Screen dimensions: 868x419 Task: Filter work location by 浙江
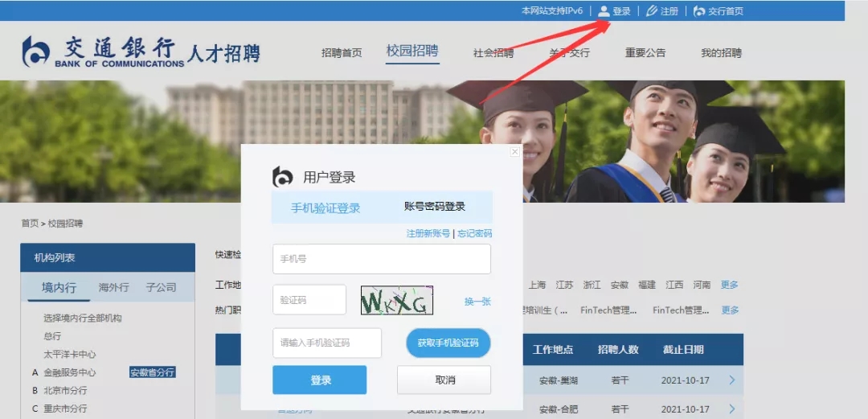tap(592, 285)
